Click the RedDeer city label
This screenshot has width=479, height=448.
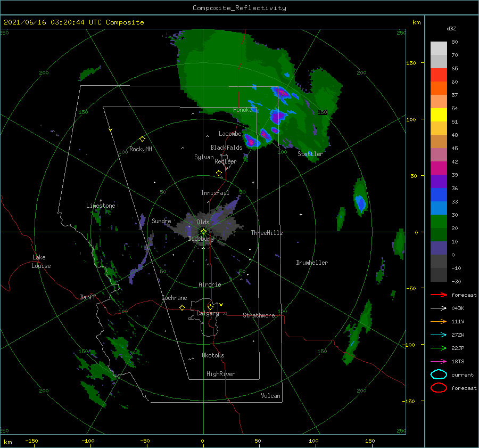pyautogui.click(x=226, y=161)
